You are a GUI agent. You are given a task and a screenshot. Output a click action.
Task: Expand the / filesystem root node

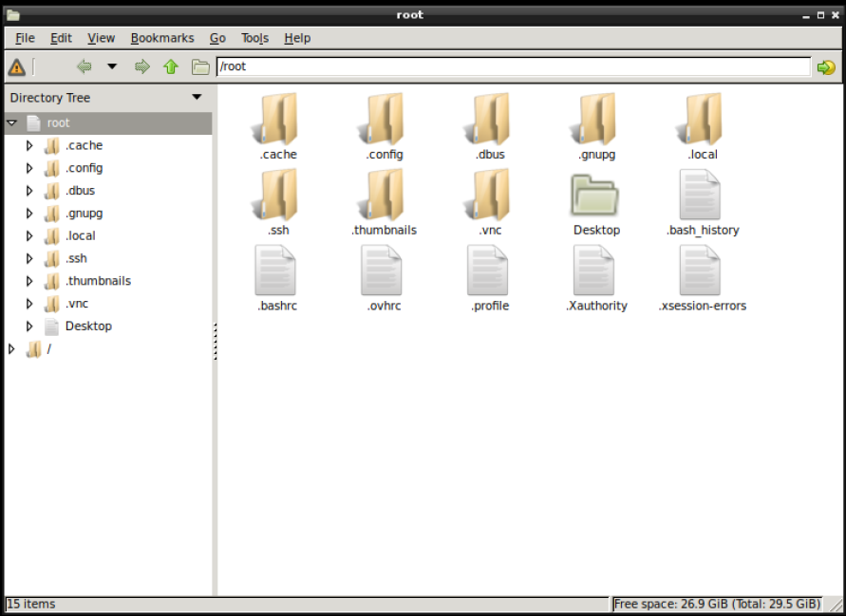[12, 349]
